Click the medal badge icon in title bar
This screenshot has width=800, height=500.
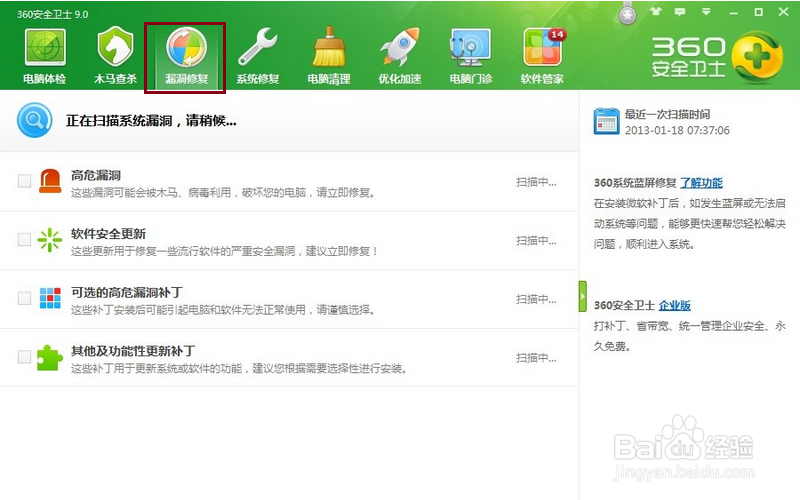[x=628, y=13]
